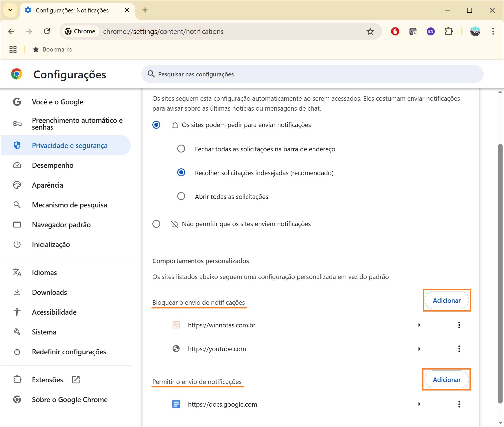This screenshot has height=427, width=504.
Task: Click the winnotas site favicon
Action: tap(176, 325)
